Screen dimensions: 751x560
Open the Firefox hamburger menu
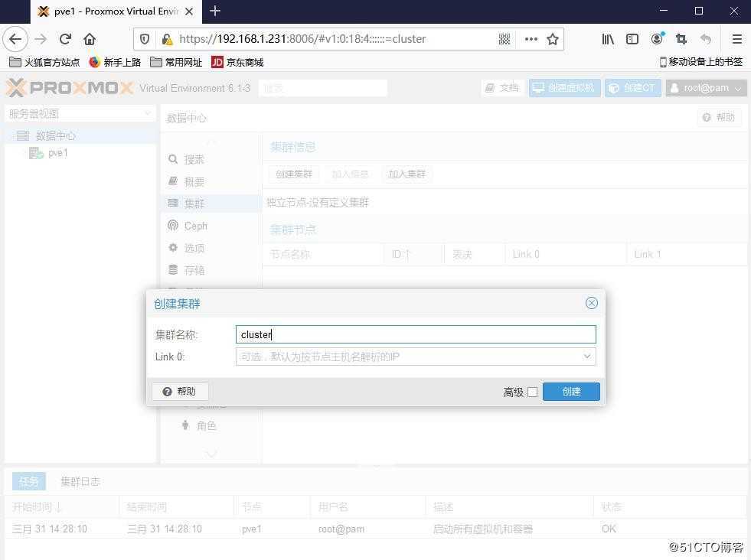[x=737, y=39]
